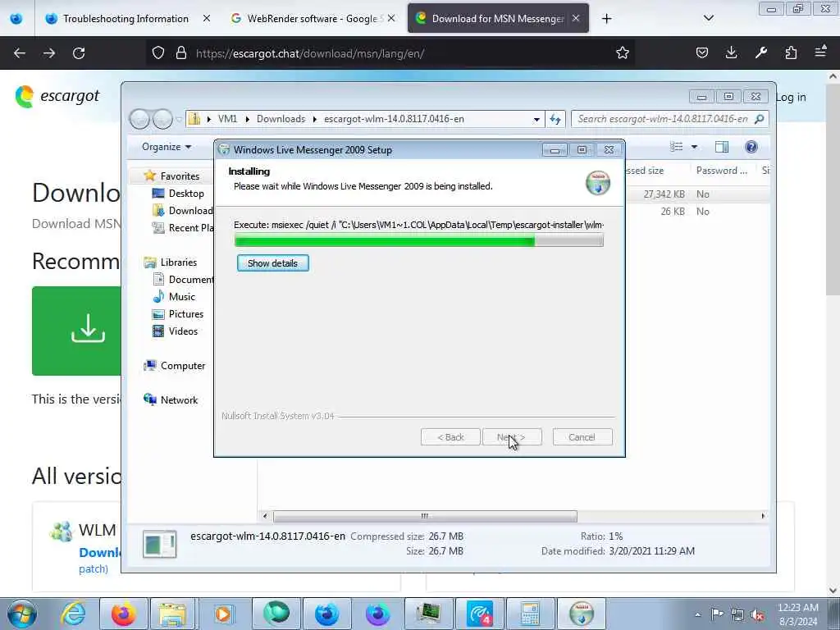
Task: Open the Pocket save icon in Firefox toolbar
Action: pyautogui.click(x=702, y=52)
